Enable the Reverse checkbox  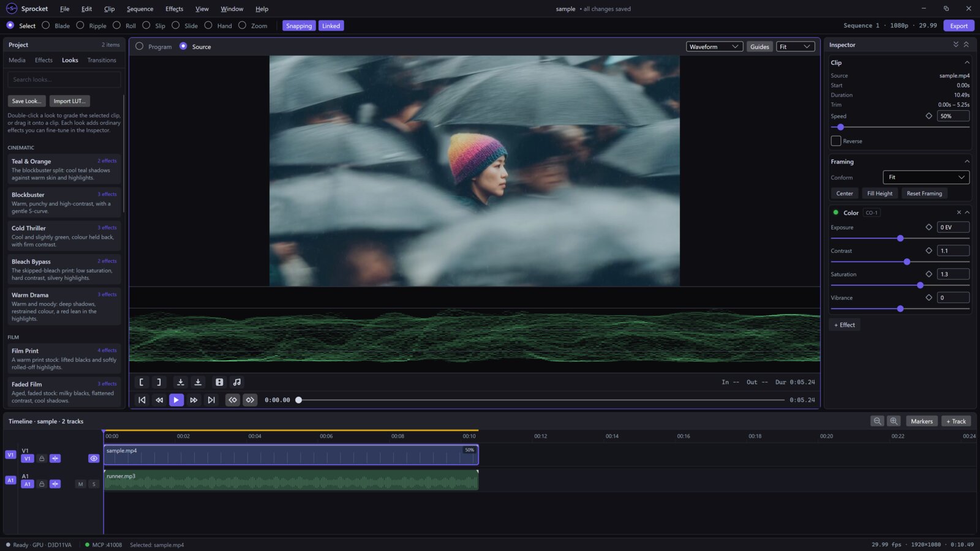click(836, 141)
